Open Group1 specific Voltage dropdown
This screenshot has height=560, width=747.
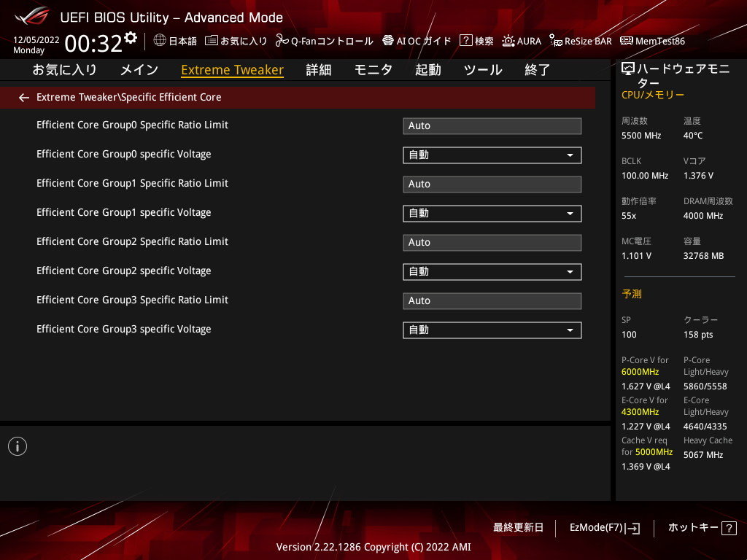(492, 214)
